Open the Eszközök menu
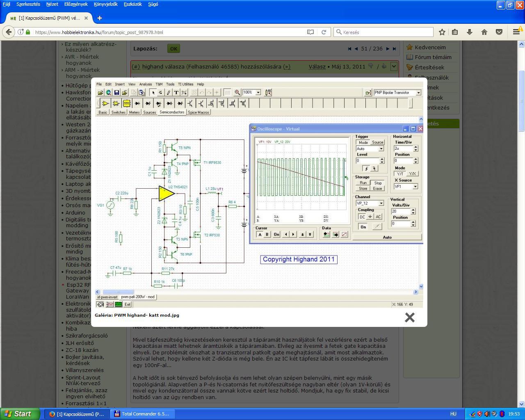The height and width of the screenshot is (420, 525). (x=132, y=4)
